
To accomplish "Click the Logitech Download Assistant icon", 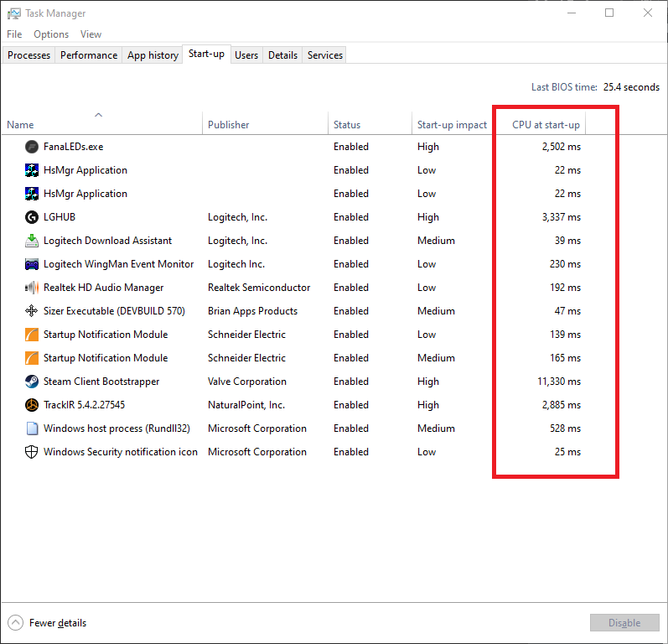I will coord(32,241).
